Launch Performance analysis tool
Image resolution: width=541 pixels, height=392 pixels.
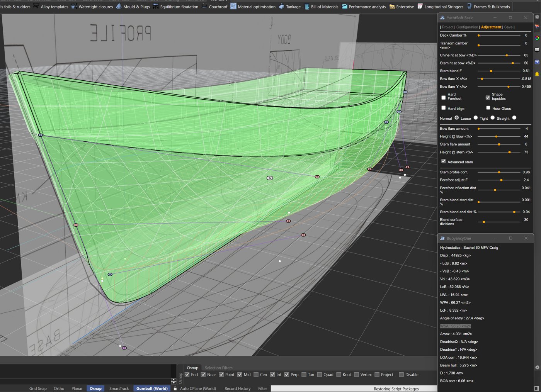[x=363, y=7]
